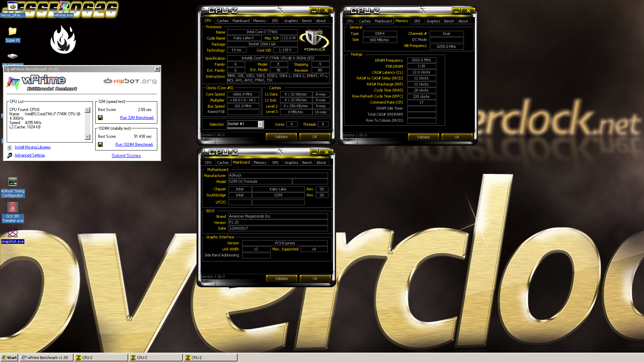The width and height of the screenshot is (644, 362).
Task: Click the NB Frequency 6259.0 MHz value
Action: [447, 47]
